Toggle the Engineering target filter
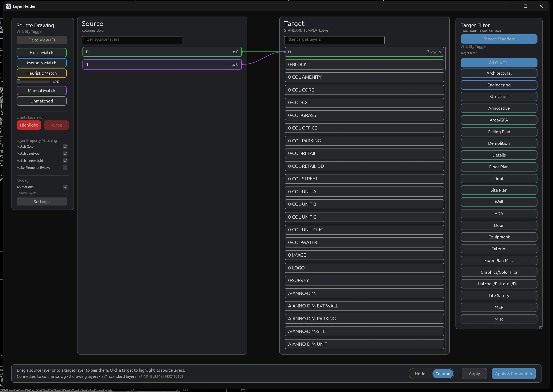The height and width of the screenshot is (392, 553). 499,85
